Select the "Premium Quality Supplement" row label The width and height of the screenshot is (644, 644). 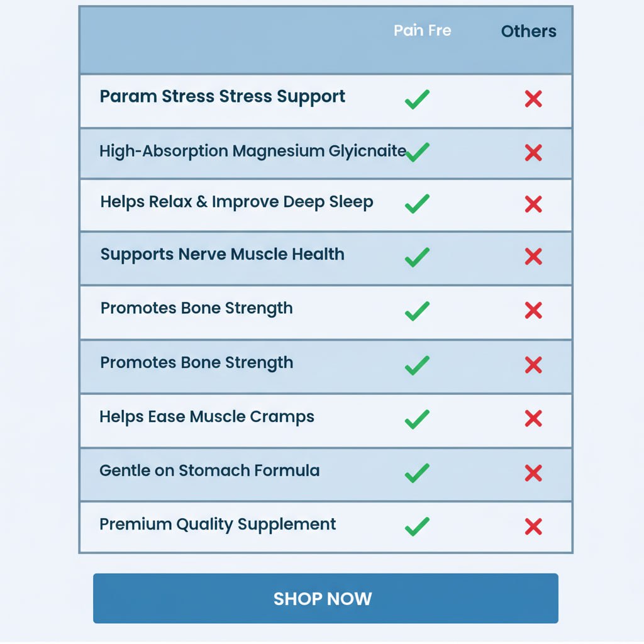click(218, 525)
